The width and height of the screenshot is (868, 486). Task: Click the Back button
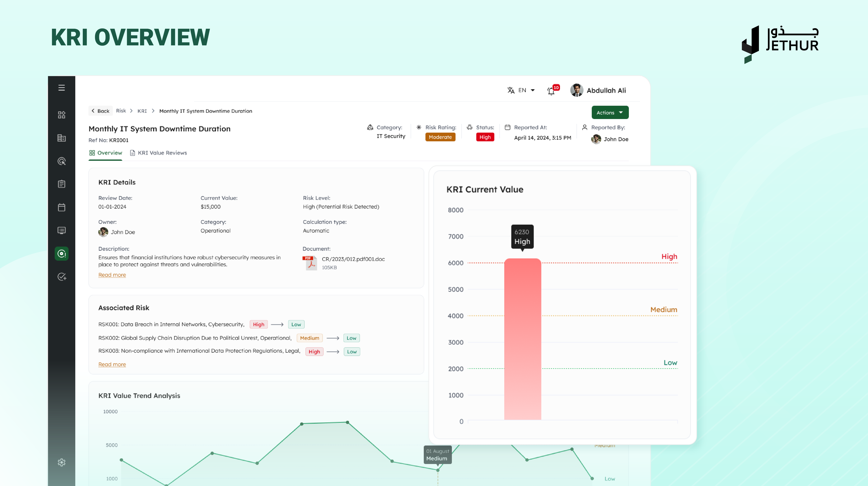[100, 111]
